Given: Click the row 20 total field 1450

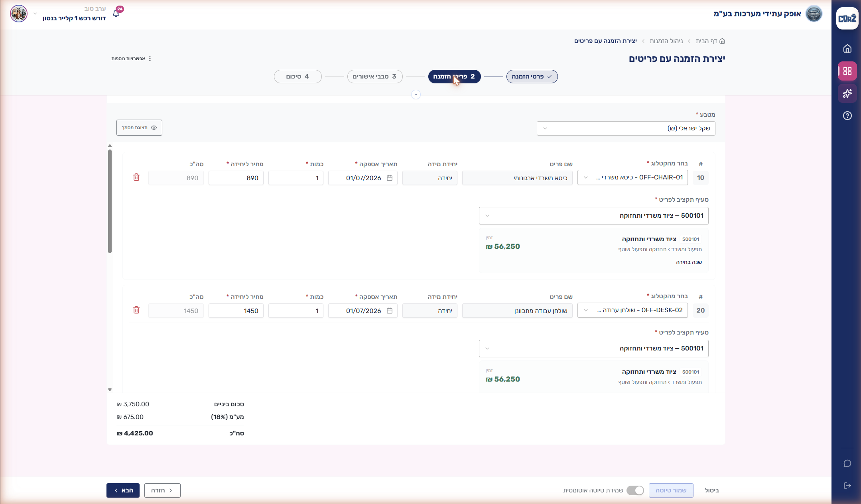Looking at the screenshot, I should click(x=176, y=311).
